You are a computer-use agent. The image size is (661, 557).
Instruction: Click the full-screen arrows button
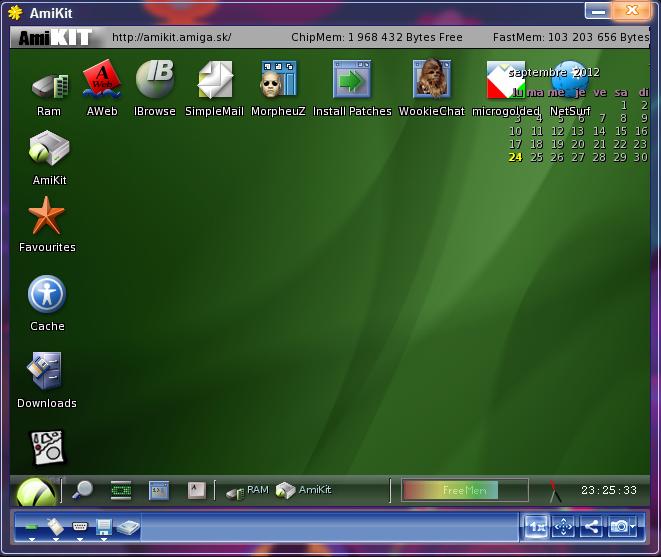(x=563, y=527)
